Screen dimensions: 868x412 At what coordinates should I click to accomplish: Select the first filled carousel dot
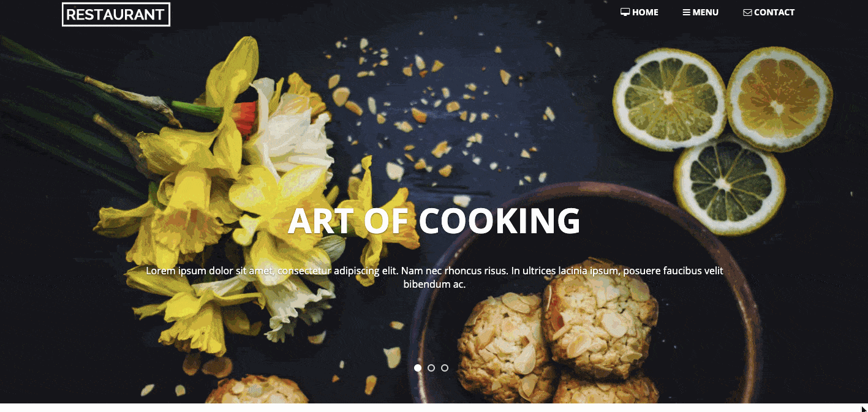pos(418,368)
